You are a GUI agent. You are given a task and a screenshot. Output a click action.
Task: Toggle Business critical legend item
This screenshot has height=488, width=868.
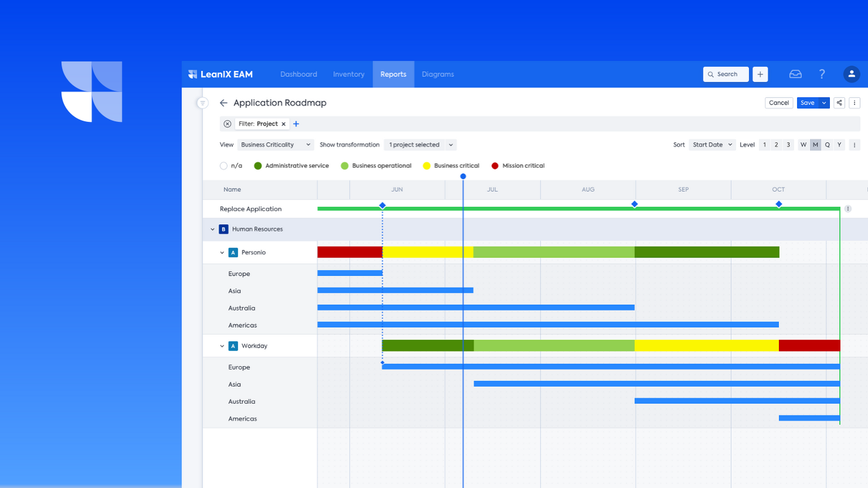pyautogui.click(x=451, y=166)
